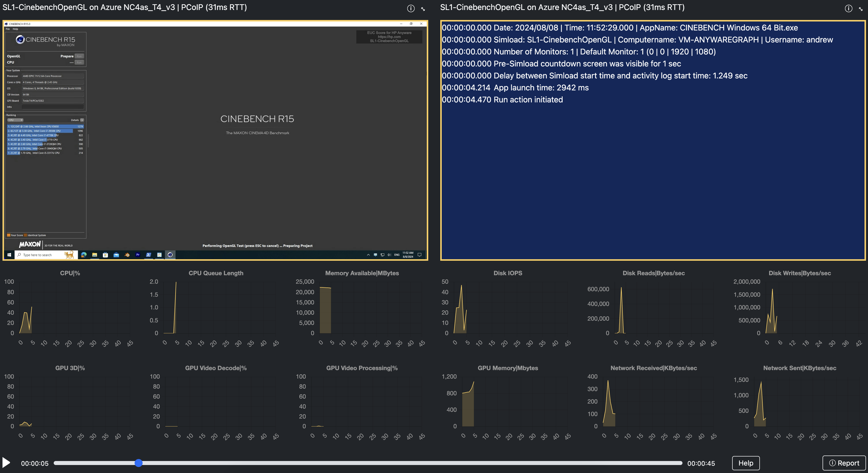Select ranking row Intel Core i7-3840QM CPU

coord(45,148)
